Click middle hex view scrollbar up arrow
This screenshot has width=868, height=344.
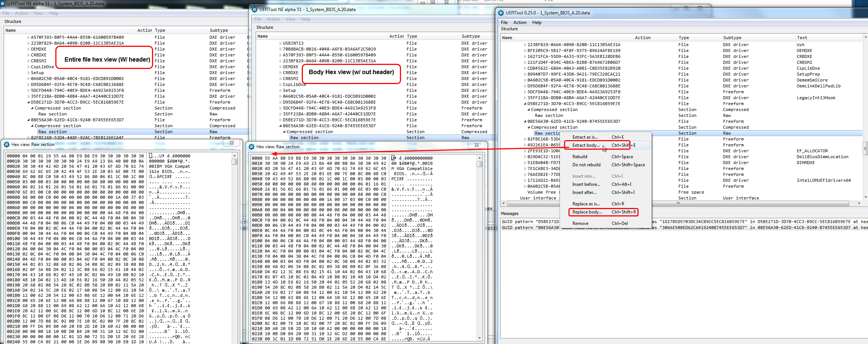point(479,157)
